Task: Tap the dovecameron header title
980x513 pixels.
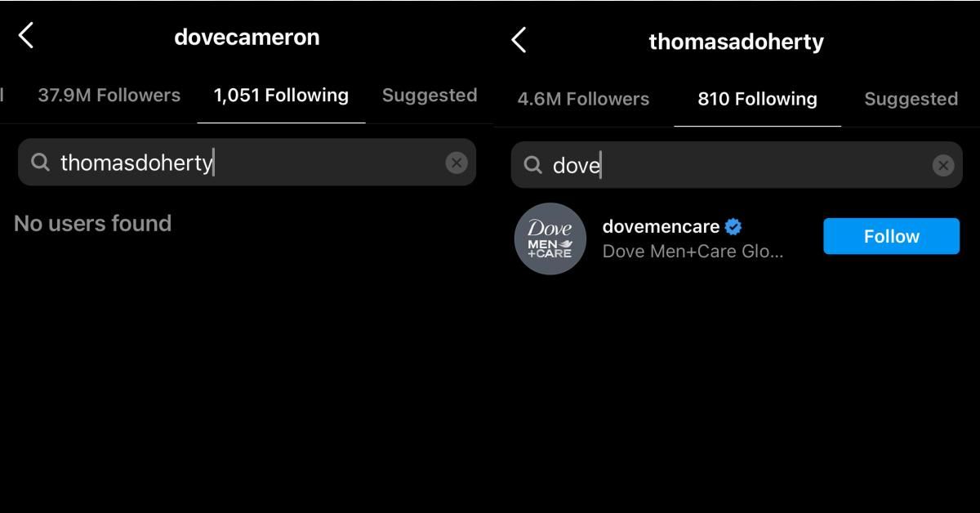Action: [x=247, y=37]
